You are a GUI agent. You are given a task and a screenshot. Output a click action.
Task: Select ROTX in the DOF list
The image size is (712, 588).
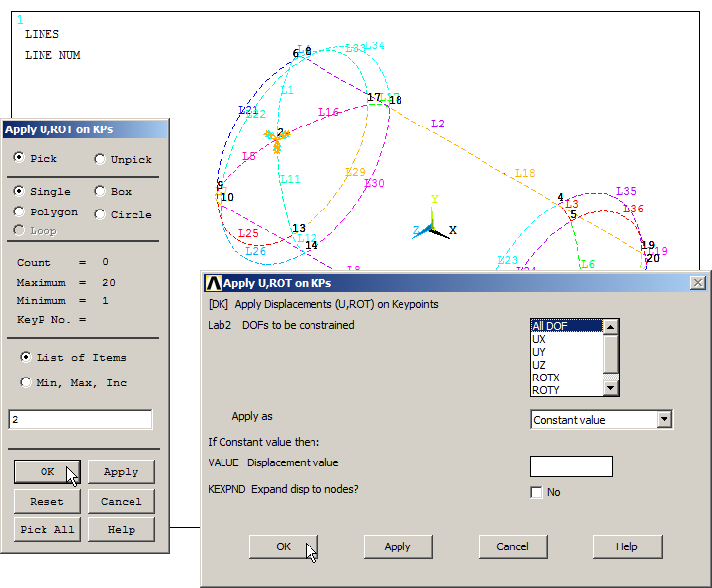click(568, 378)
